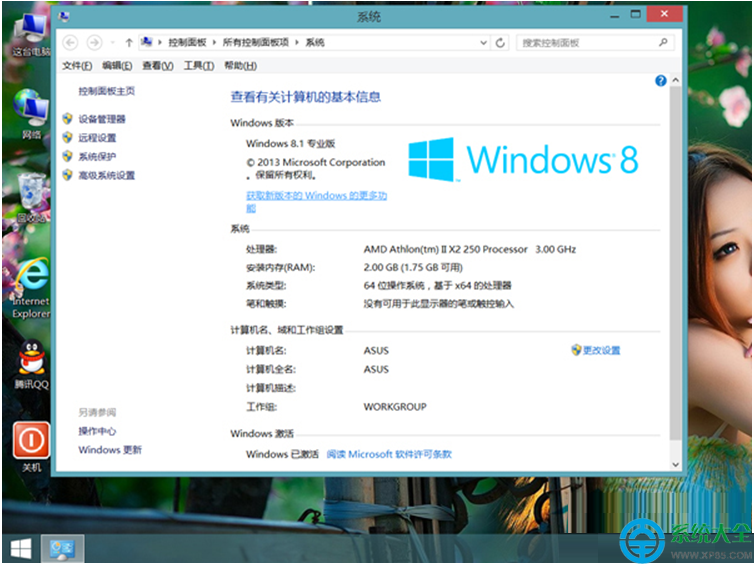Minimize the 系统 window
Screen dimensions: 754x566
[x=615, y=15]
